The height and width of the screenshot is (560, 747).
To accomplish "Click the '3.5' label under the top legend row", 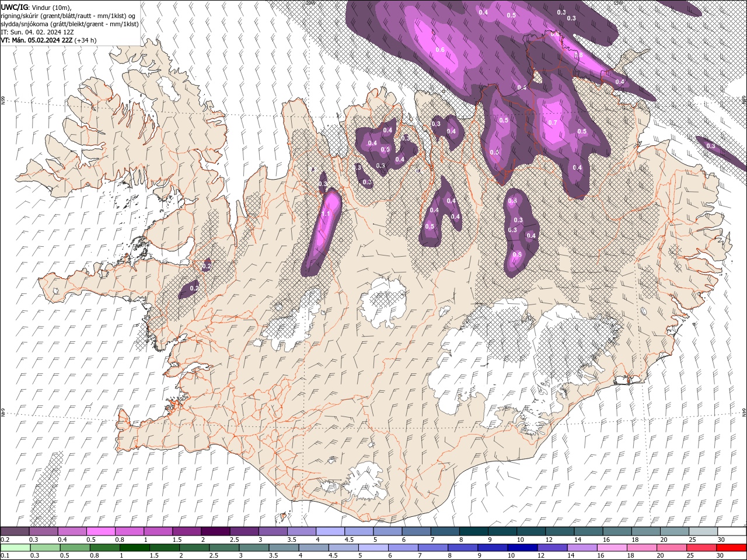I will pyautogui.click(x=292, y=540).
